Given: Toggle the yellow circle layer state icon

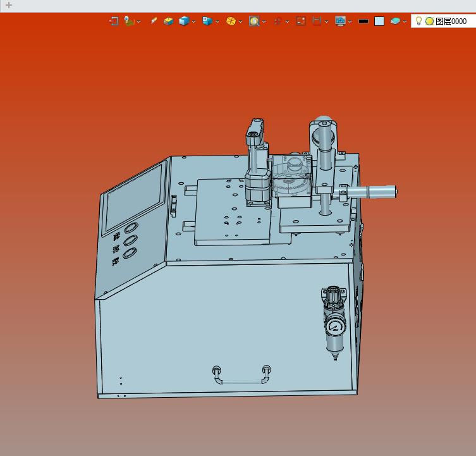Looking at the screenshot, I should 429,22.
